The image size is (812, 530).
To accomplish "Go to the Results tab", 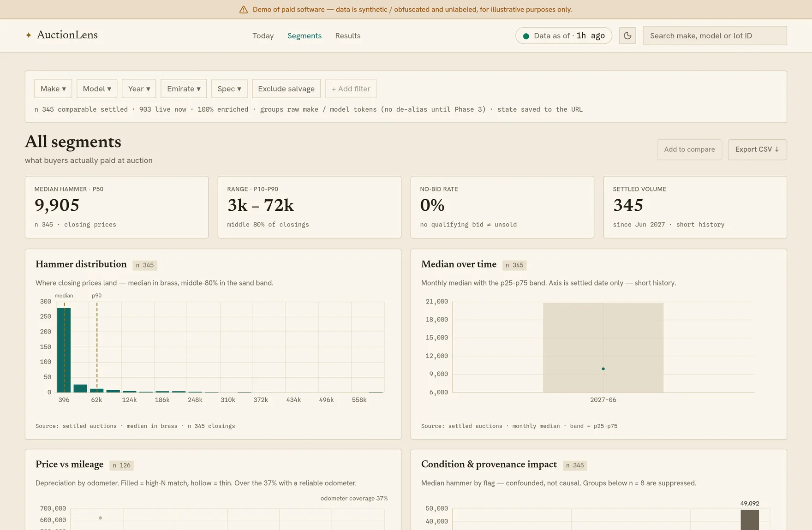I will 348,36.
